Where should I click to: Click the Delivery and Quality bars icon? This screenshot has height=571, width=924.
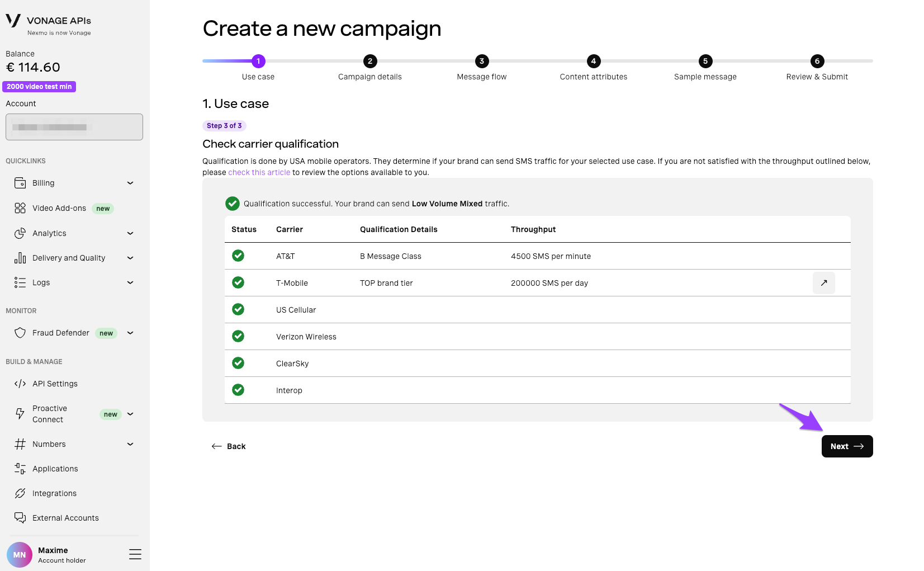click(x=20, y=258)
